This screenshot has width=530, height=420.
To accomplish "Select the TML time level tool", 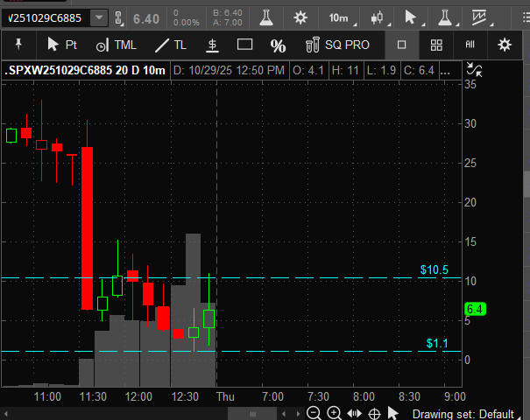I will coord(116,45).
